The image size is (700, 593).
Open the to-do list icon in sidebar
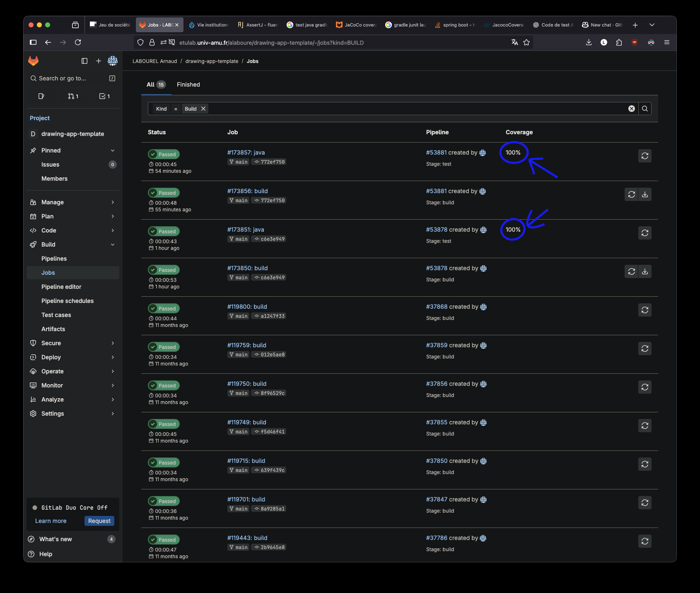click(104, 96)
